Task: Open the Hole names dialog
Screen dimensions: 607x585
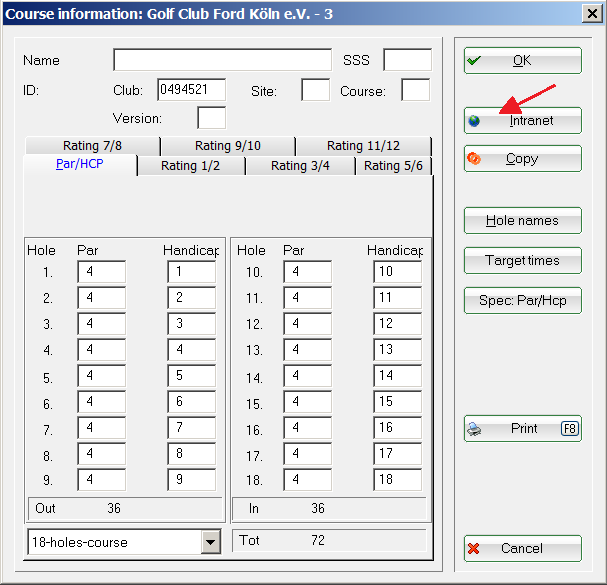Action: click(x=523, y=220)
